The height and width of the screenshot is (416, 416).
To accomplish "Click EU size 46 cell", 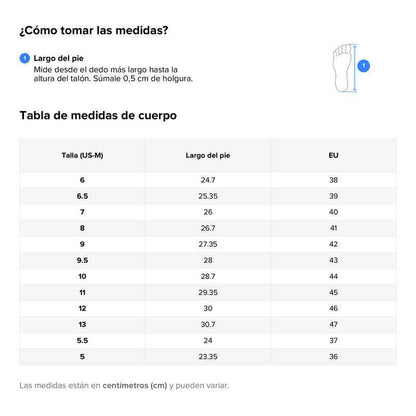I will coord(333,308).
